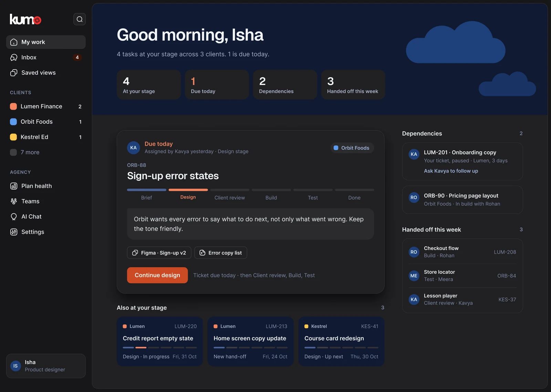Image resolution: width=551 pixels, height=392 pixels.
Task: Open the Due today stat card
Action: point(217,85)
